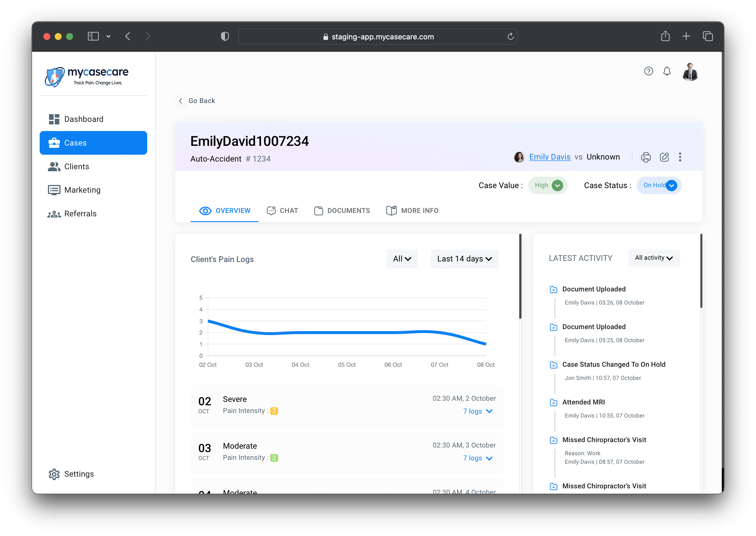Click Safari sidebar toggle icon

click(93, 36)
